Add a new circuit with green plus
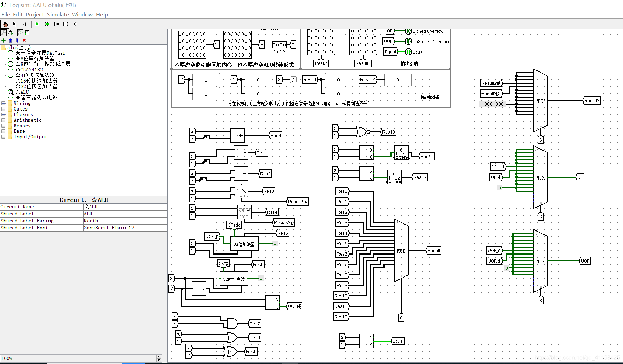The height and width of the screenshot is (364, 623). [3, 40]
